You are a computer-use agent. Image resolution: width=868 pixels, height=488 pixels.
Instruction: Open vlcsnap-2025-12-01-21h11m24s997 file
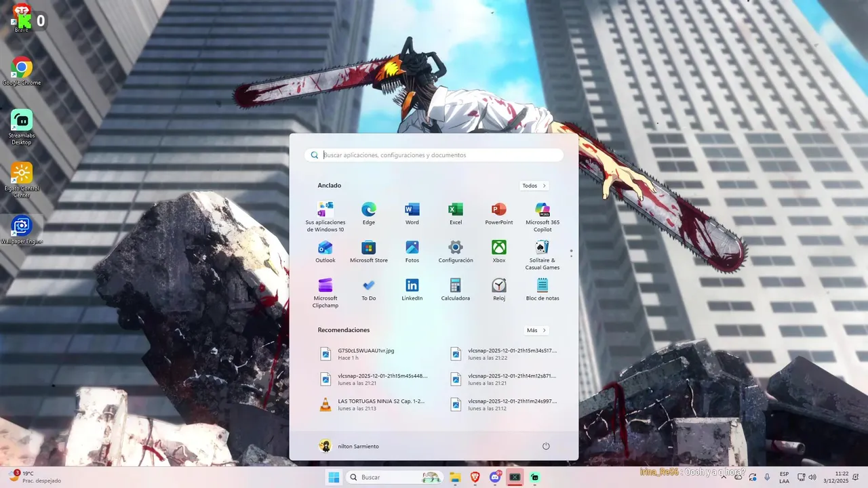[505, 405]
